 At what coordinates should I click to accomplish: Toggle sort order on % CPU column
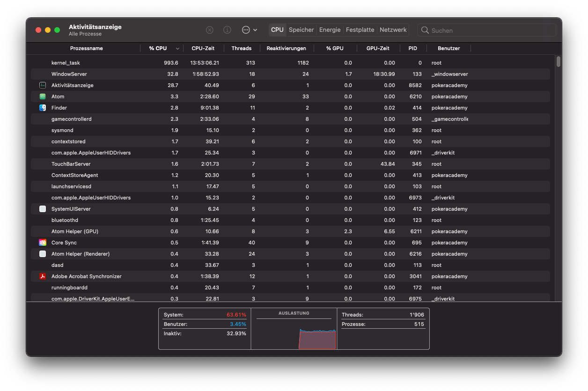click(162, 48)
